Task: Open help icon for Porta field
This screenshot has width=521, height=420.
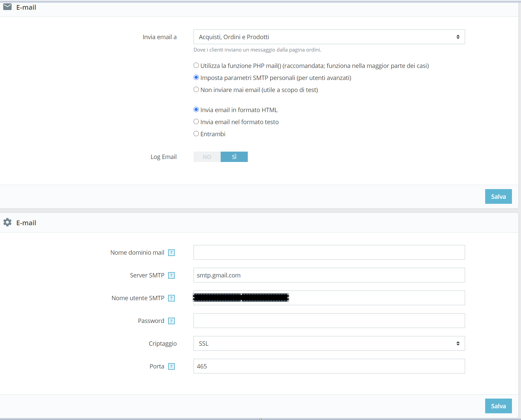Action: tap(171, 366)
